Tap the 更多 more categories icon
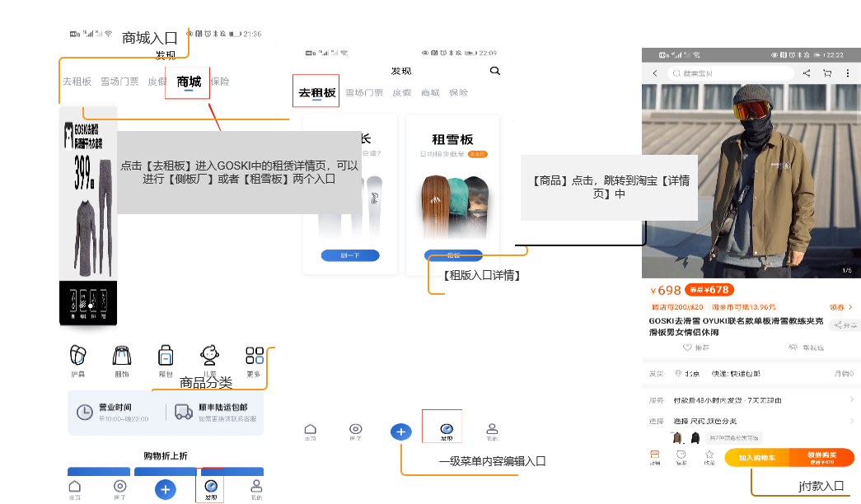The width and height of the screenshot is (861, 504). click(x=255, y=354)
